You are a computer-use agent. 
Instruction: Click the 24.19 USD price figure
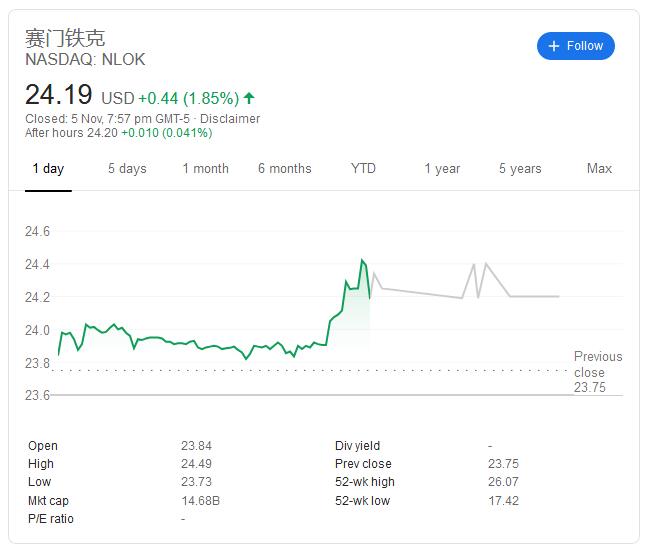tap(58, 96)
